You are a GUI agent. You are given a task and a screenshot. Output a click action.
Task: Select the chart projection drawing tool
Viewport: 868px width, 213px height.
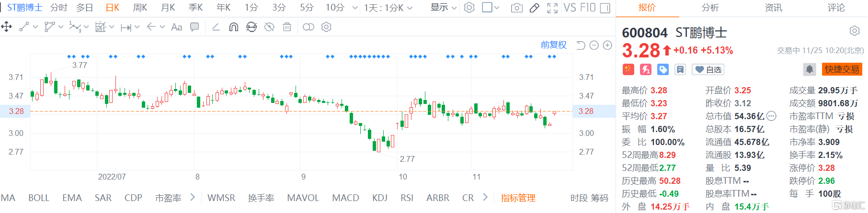[x=101, y=27]
